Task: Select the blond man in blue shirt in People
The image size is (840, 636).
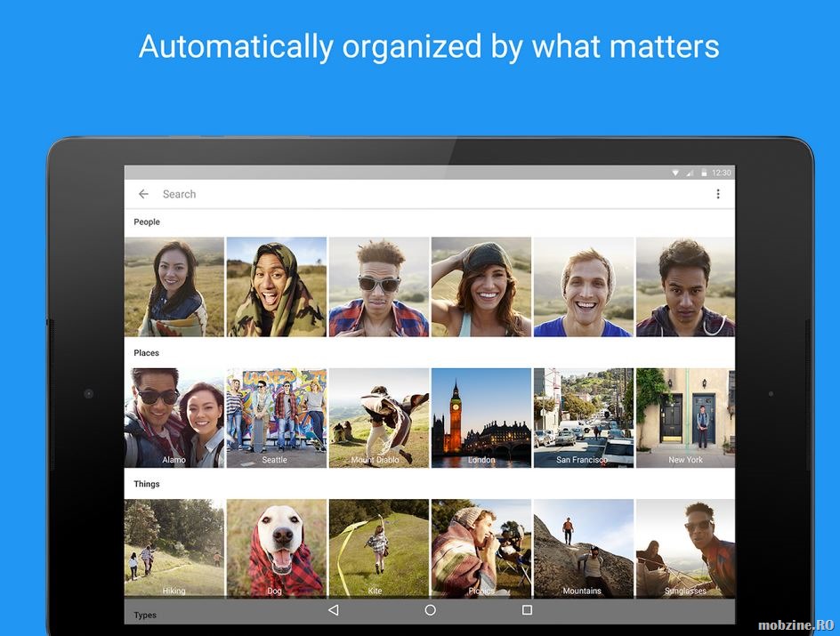Action: 584,287
